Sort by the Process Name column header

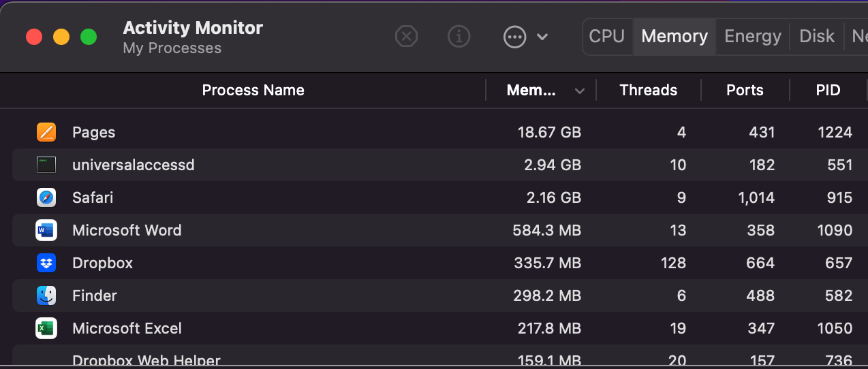point(253,91)
